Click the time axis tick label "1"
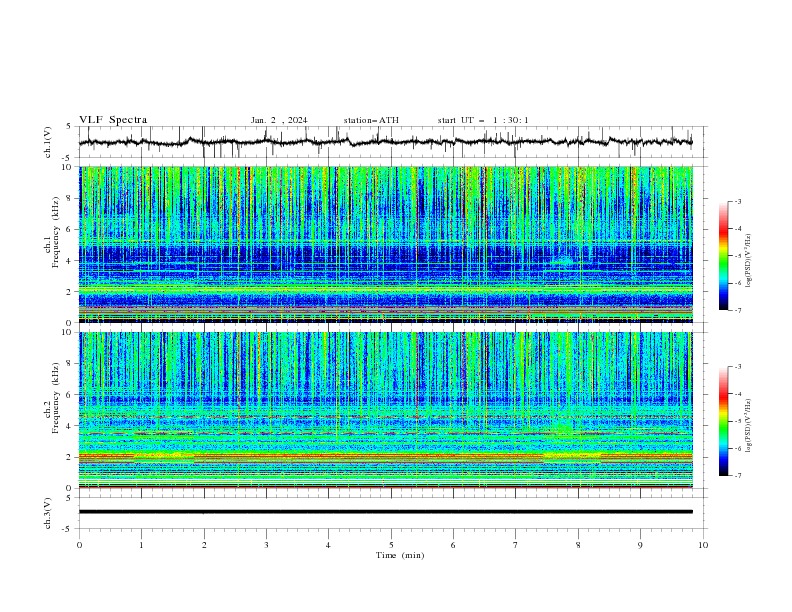 pos(141,545)
